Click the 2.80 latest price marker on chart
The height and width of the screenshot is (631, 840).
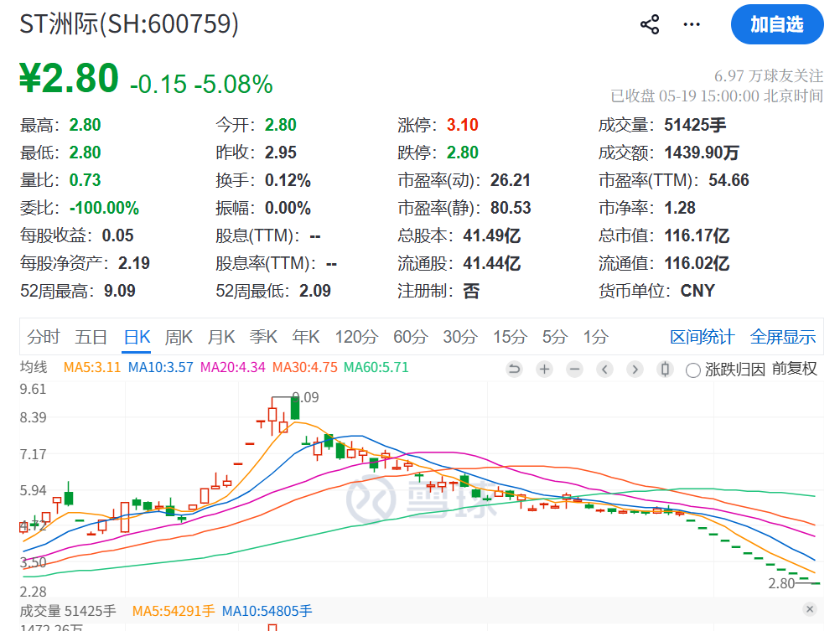point(781,584)
